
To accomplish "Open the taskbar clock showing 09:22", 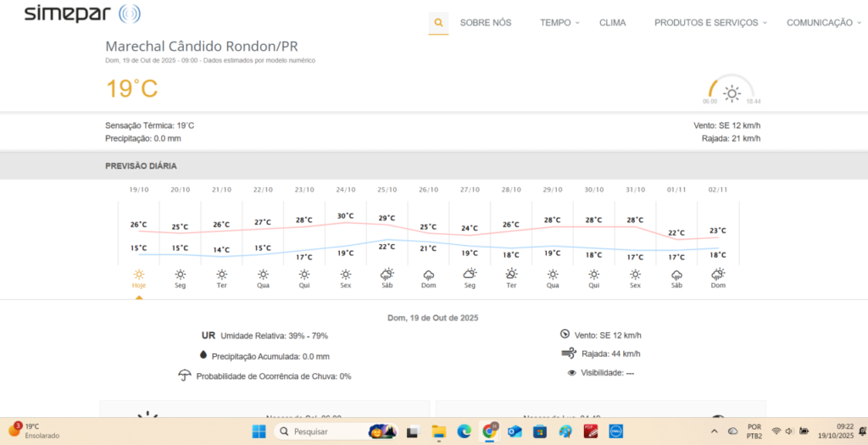I will click(x=836, y=431).
